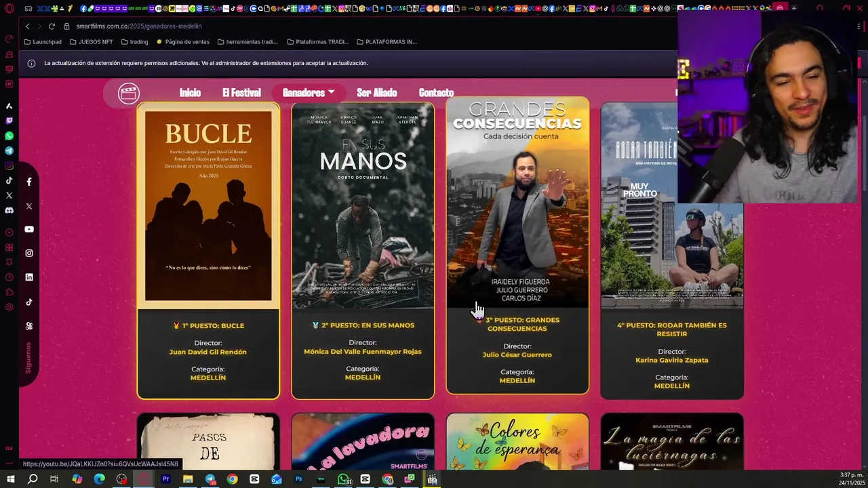The image size is (868, 488).
Task: Click 4° PUESTO: RODAR TAMBIÉN ES RESISTIR
Action: coord(672,329)
